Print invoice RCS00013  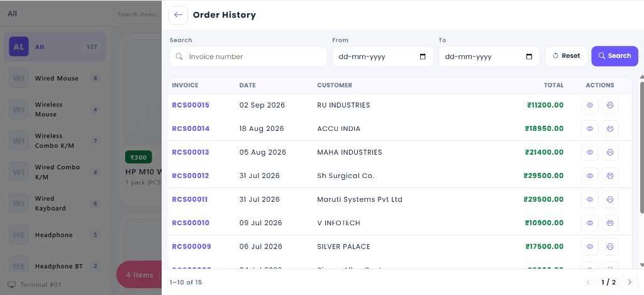click(610, 152)
